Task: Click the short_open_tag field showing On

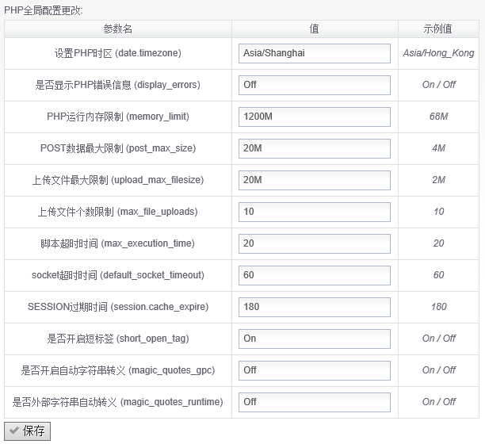Action: [314, 339]
